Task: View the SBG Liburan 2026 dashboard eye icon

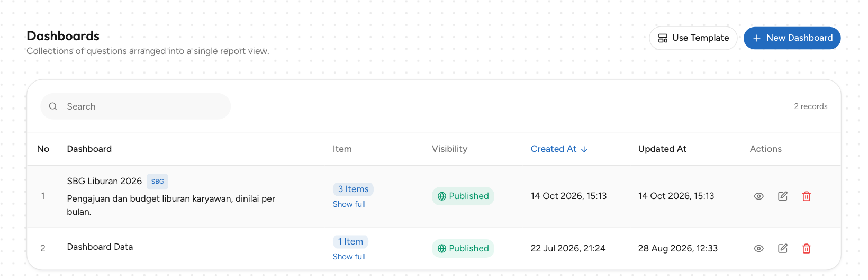Action: pyautogui.click(x=758, y=196)
